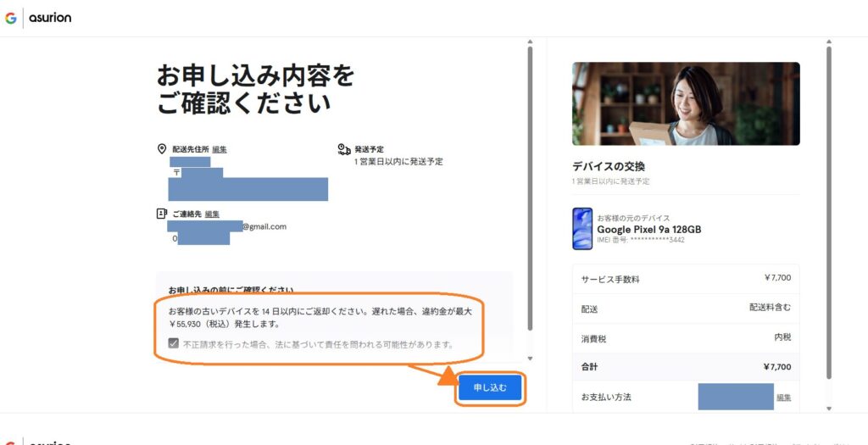Click the left panel vertical scrollbar thumb

(531, 186)
